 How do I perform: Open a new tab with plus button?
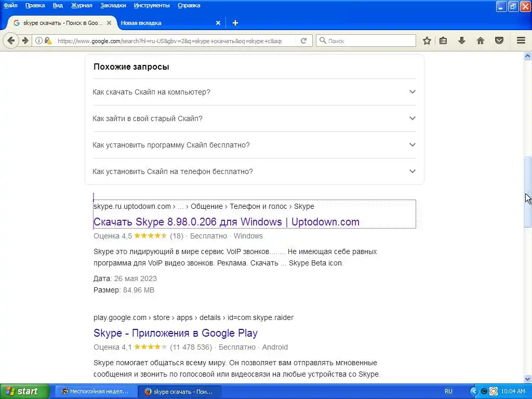pyautogui.click(x=235, y=23)
